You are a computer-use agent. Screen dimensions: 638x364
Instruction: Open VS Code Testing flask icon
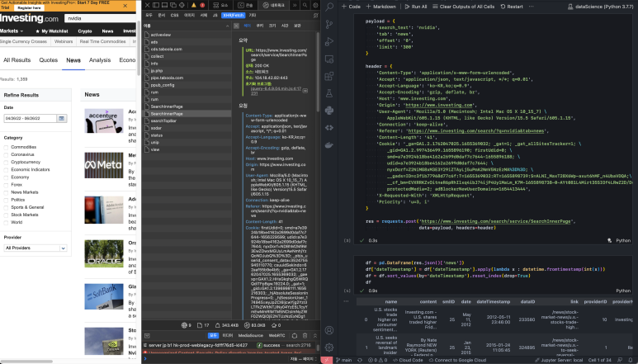[x=329, y=93]
